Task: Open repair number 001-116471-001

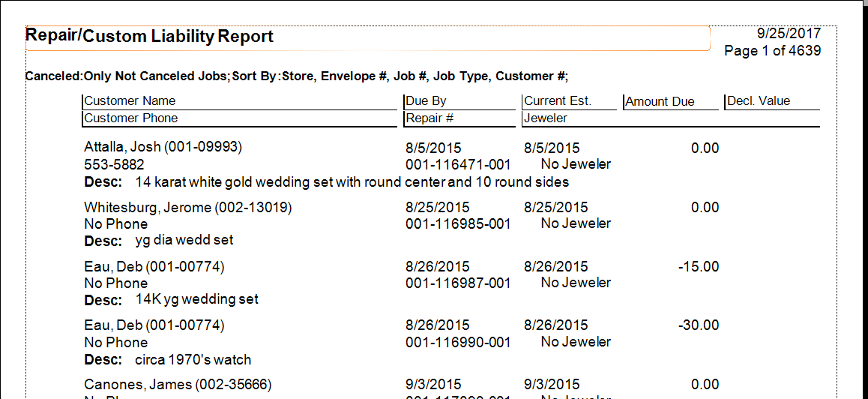Action: 458,164
